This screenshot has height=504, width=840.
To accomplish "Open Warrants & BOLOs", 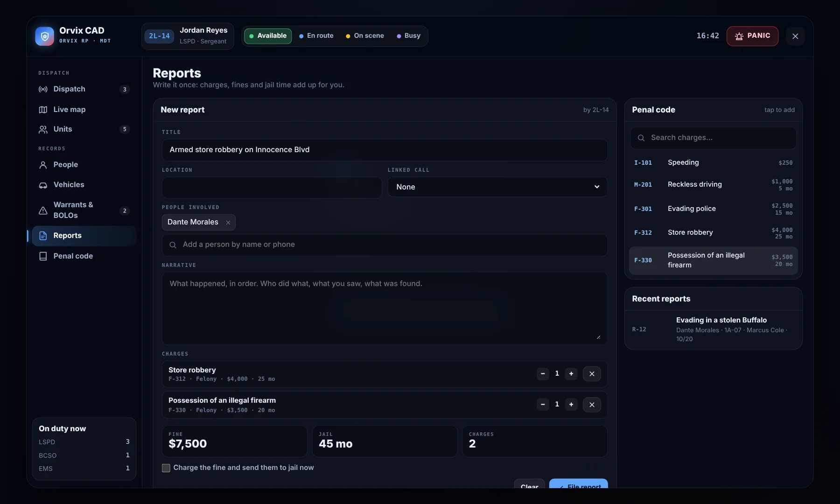I will [84, 210].
